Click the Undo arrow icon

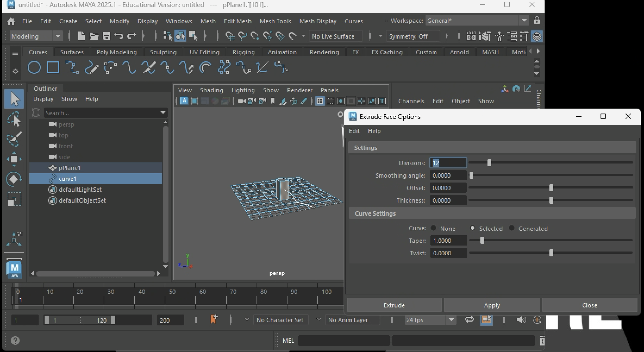[x=119, y=36]
